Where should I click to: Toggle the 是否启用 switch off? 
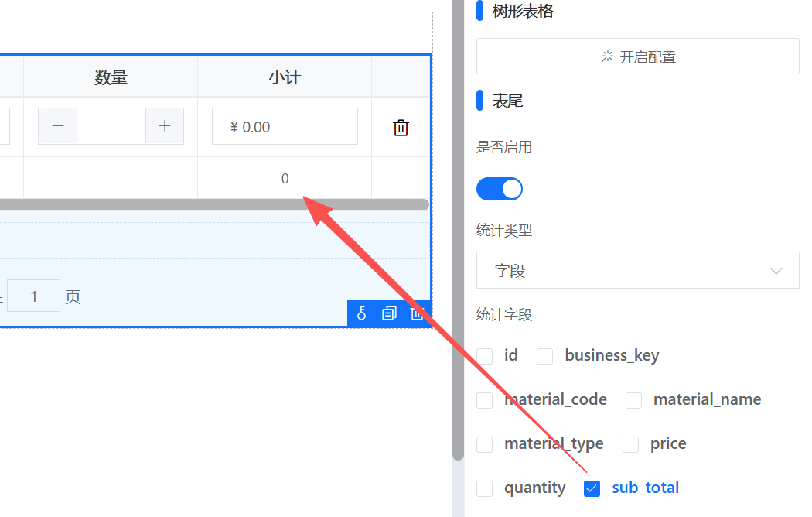tap(499, 189)
